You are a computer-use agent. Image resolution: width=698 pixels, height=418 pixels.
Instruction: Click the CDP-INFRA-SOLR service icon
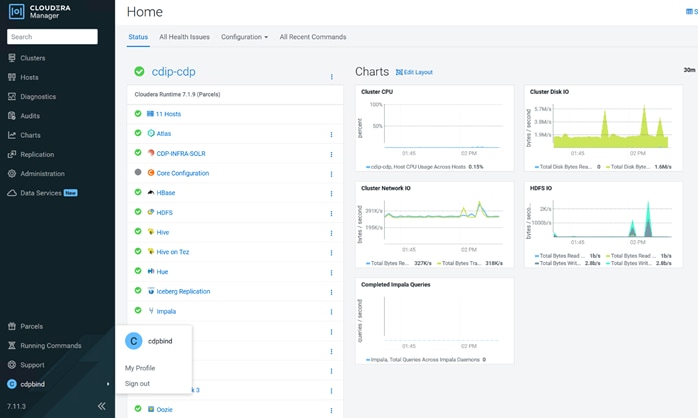click(x=151, y=153)
